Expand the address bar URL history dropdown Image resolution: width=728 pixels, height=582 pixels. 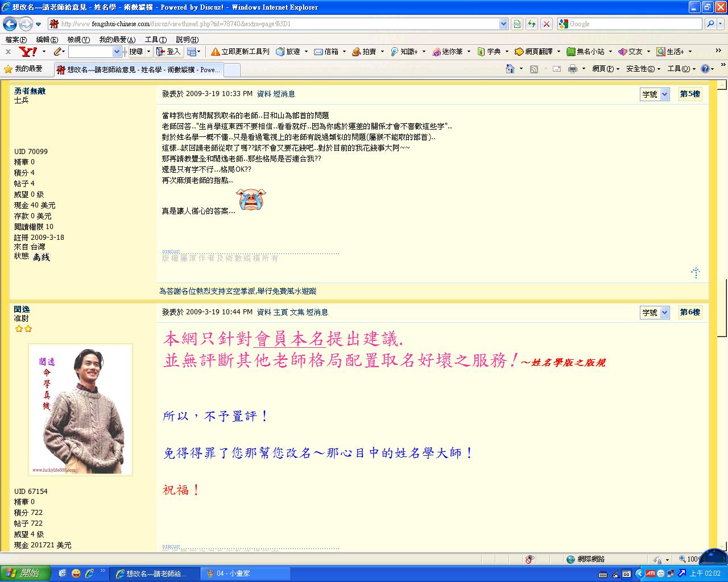click(x=503, y=24)
